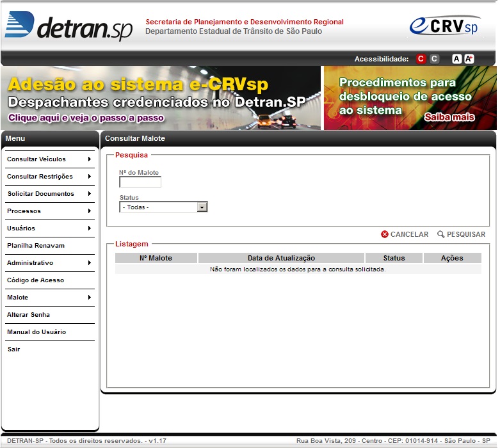500x448 pixels.
Task: Click the Secretaria de Planejamento header text
Action: (245, 22)
